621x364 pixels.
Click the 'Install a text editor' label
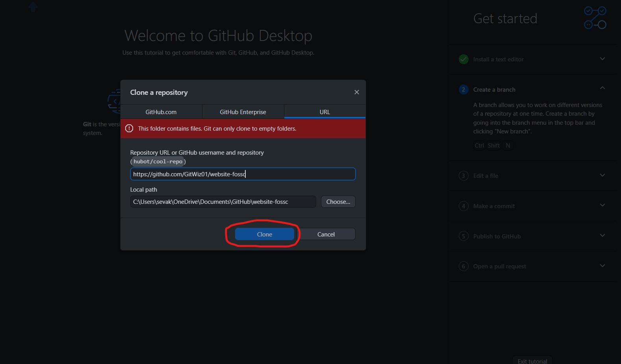[499, 59]
